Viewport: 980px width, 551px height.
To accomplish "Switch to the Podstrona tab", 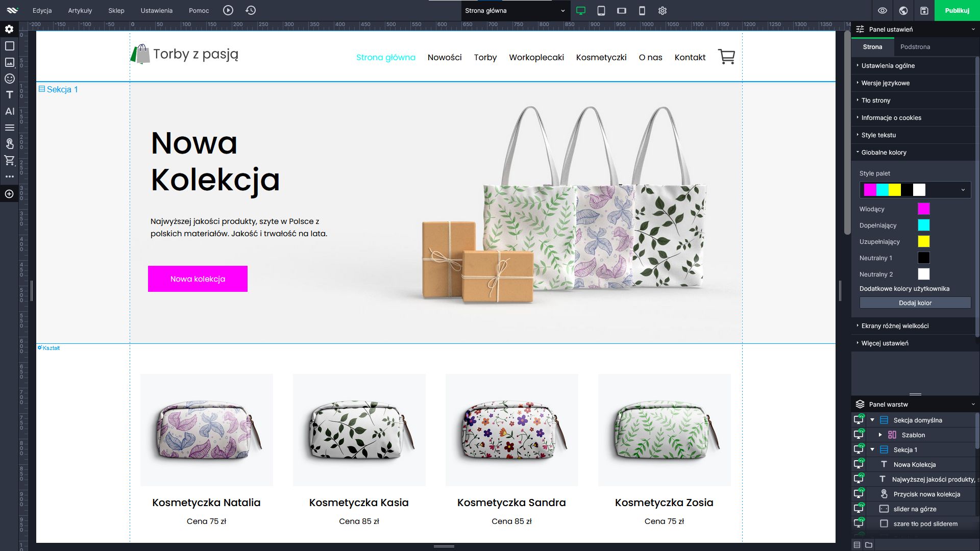I will click(915, 46).
